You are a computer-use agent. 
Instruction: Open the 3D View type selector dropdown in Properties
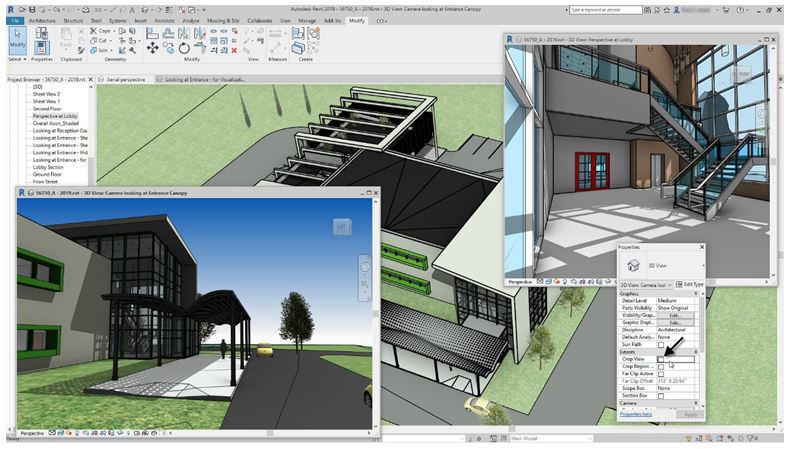(x=703, y=265)
